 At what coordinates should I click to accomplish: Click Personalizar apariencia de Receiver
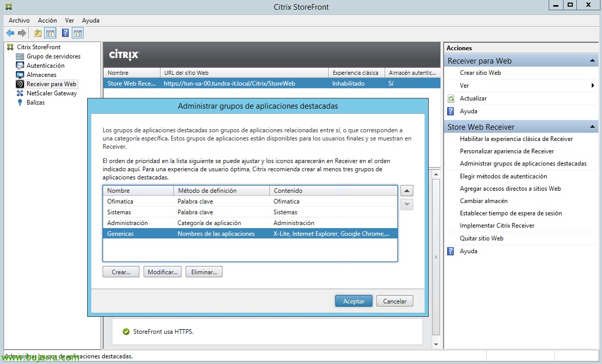pyautogui.click(x=507, y=151)
